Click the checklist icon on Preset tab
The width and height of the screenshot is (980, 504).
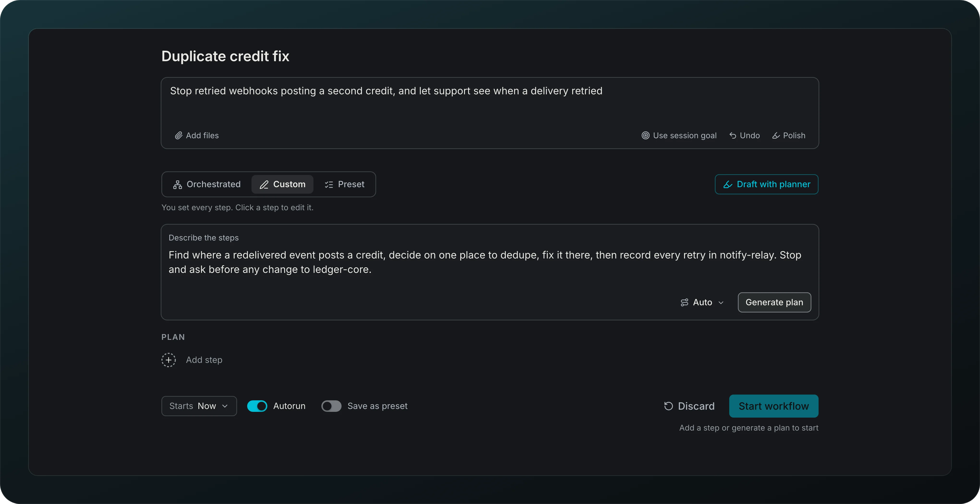[329, 185]
